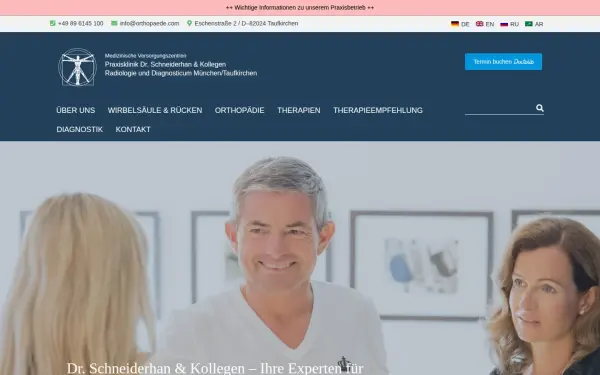
Task: Open the THERAPIEEMPFEHLUNG menu
Action: pyautogui.click(x=378, y=110)
